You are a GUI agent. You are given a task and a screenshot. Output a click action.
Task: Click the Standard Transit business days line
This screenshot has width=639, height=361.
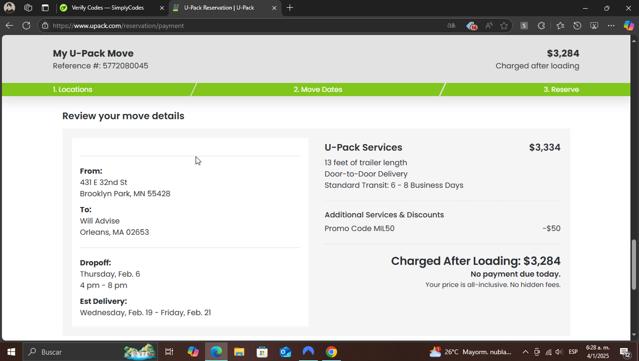(x=394, y=185)
